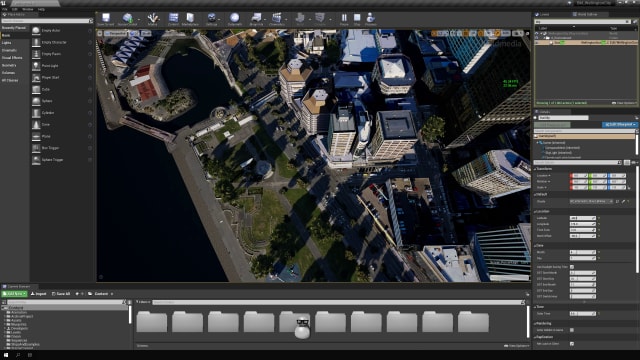
Task: Click the Possess player icon in toolbar
Action: [370, 18]
